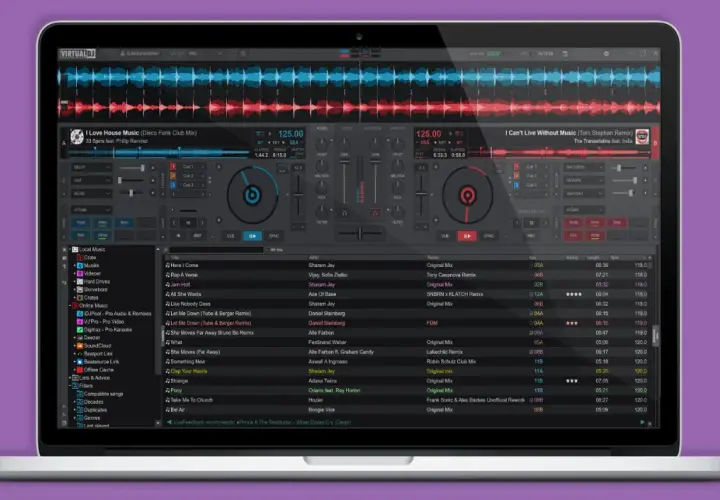
Task: Open the second effect dropdown on left deck
Action: (91, 180)
